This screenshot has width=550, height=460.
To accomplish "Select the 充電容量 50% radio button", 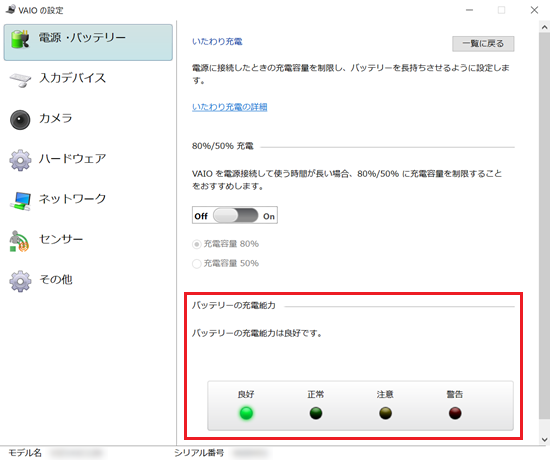I will click(x=196, y=264).
